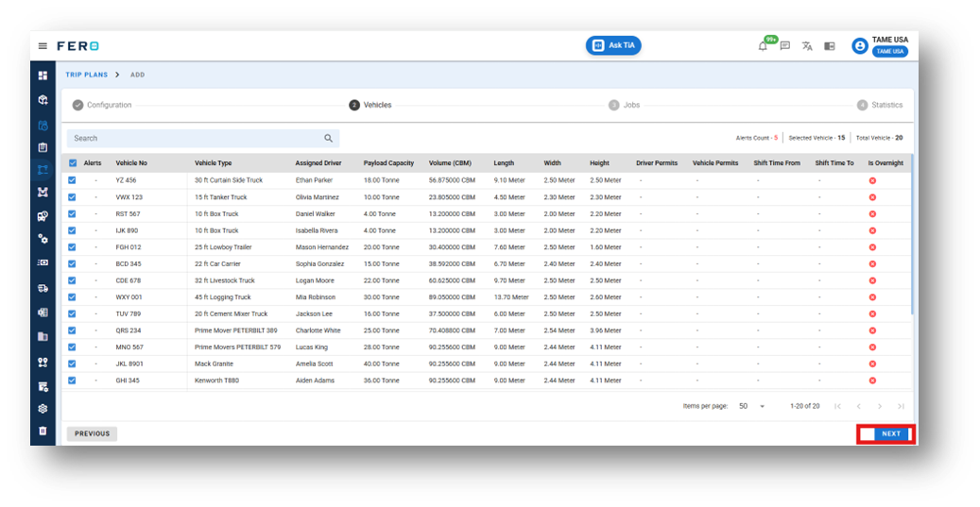Click the blue TAME USA badge
The image size is (980, 507).
tap(889, 51)
